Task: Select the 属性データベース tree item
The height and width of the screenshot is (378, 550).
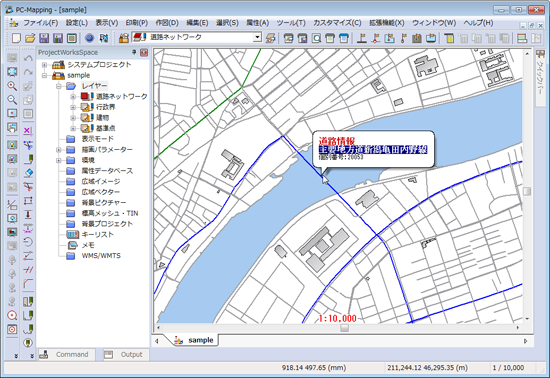Action: click(x=107, y=171)
